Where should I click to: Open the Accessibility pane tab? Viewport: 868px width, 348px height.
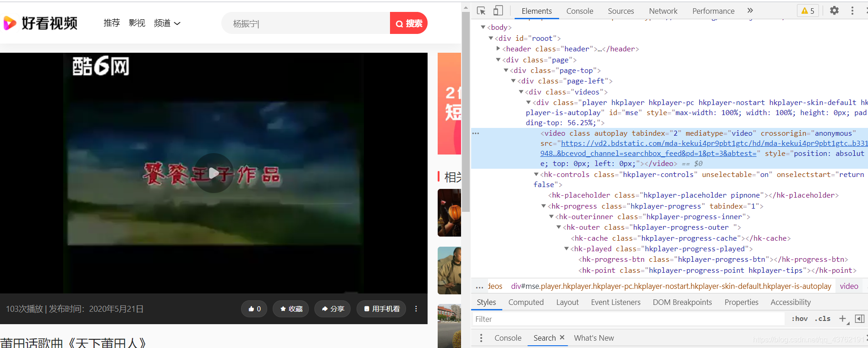click(x=791, y=302)
